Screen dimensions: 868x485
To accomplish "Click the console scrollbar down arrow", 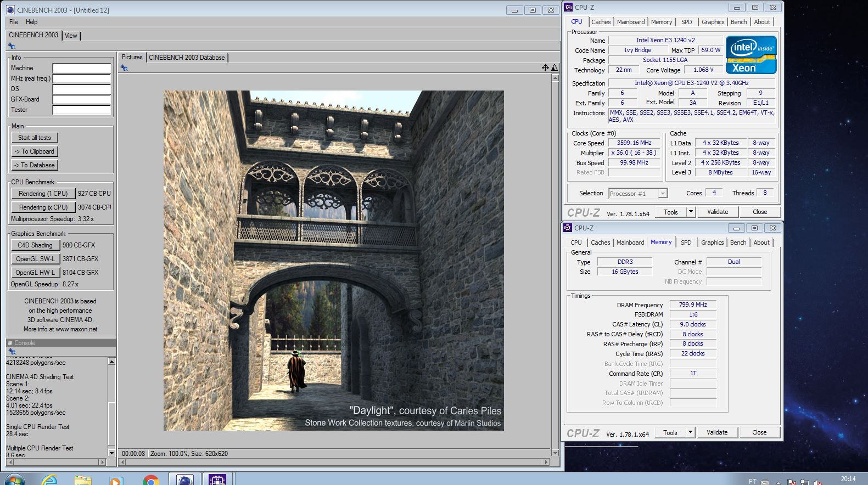I will click(x=111, y=453).
